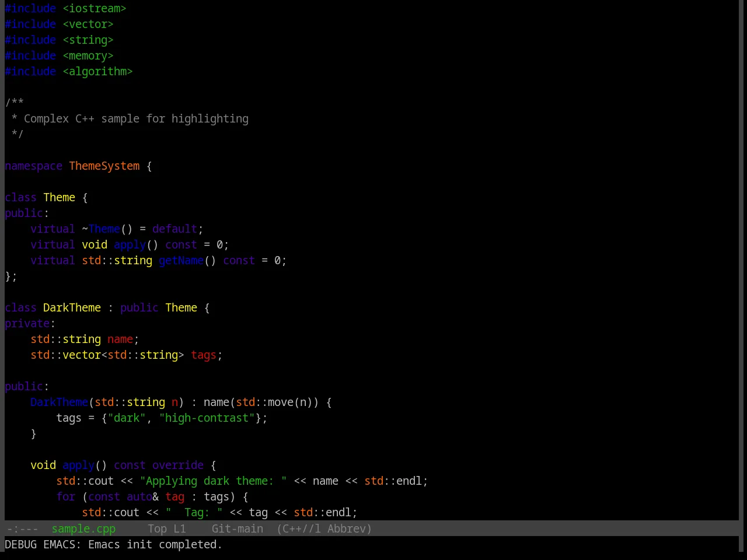Click the 'override' keyword
The width and height of the screenshot is (747, 560).
pos(178,466)
